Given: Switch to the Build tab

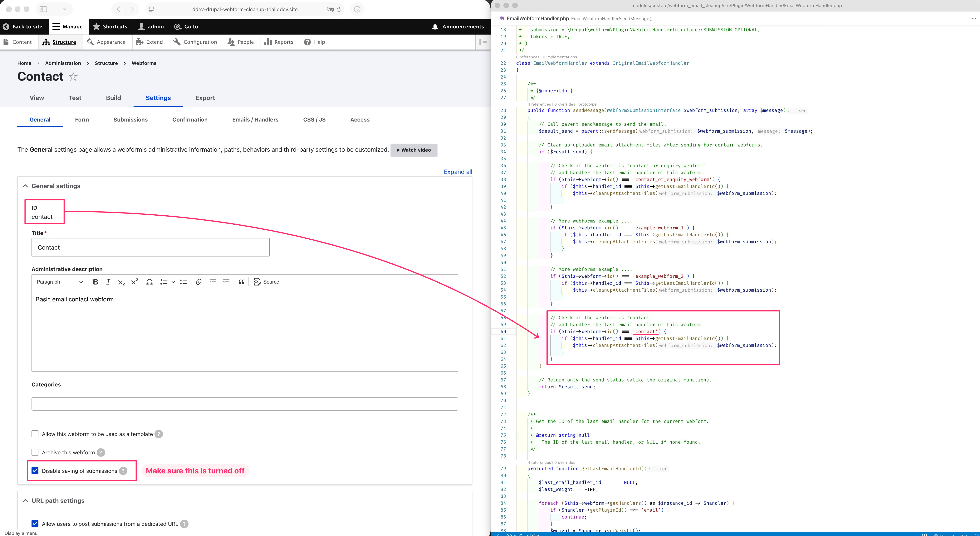Looking at the screenshot, I should click(x=113, y=98).
